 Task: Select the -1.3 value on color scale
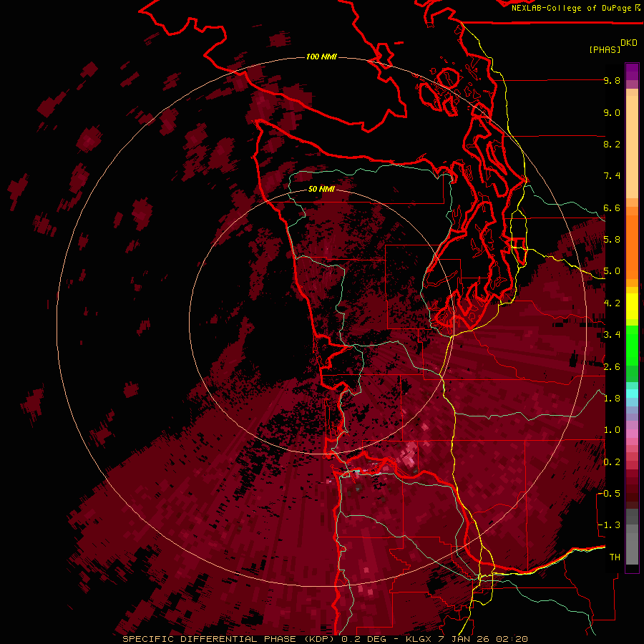click(609, 526)
